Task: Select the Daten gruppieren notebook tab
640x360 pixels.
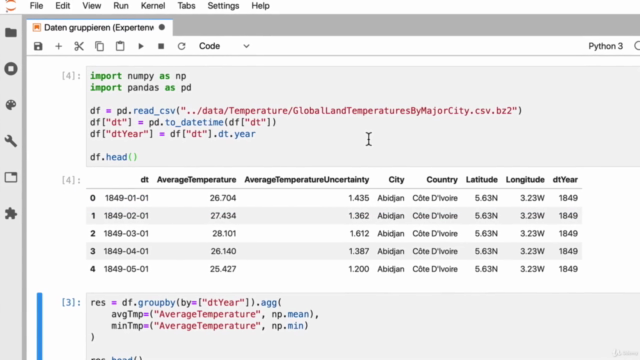Action: click(x=100, y=27)
